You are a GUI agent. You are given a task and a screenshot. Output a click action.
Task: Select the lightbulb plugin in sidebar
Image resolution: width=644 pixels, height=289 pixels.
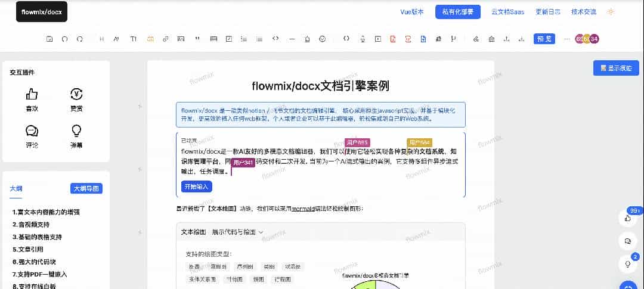point(76,136)
